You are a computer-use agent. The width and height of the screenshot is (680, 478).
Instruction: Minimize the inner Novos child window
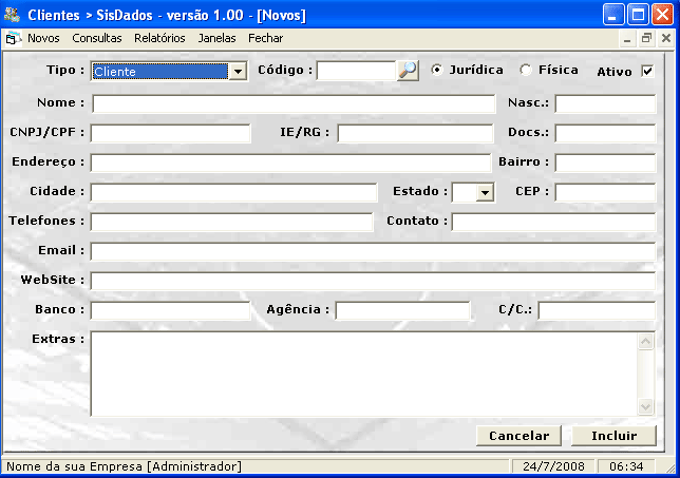[x=627, y=39]
